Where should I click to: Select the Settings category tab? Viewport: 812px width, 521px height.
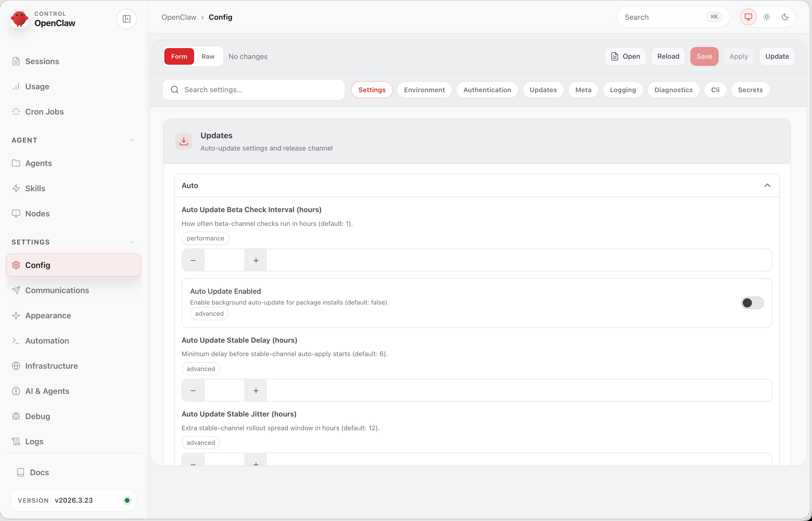coord(372,90)
